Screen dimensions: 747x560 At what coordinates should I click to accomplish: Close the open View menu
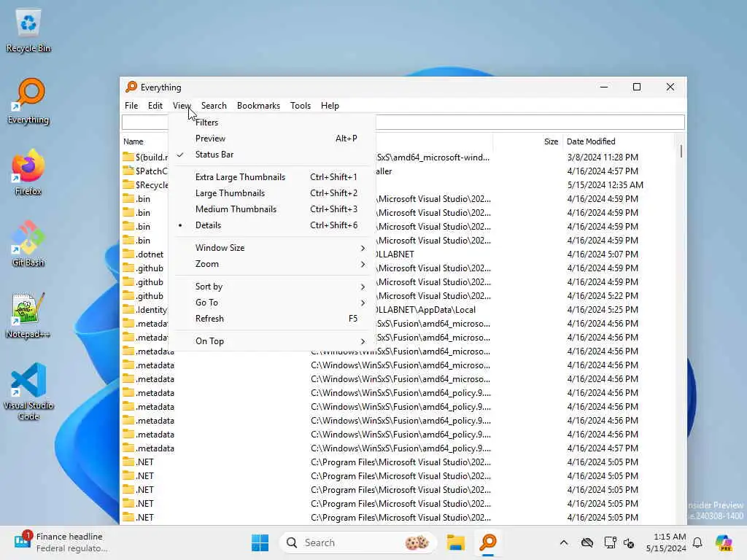tap(182, 106)
